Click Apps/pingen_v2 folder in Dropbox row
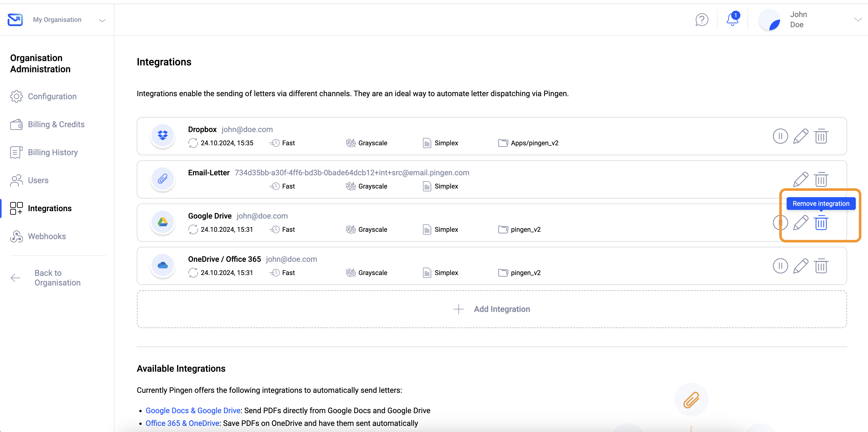 [x=528, y=143]
